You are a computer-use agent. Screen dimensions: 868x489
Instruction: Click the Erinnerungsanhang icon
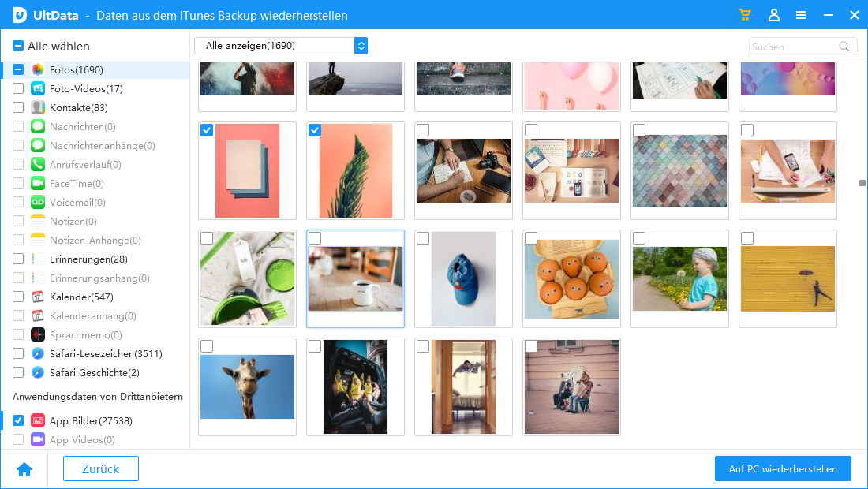[x=38, y=278]
